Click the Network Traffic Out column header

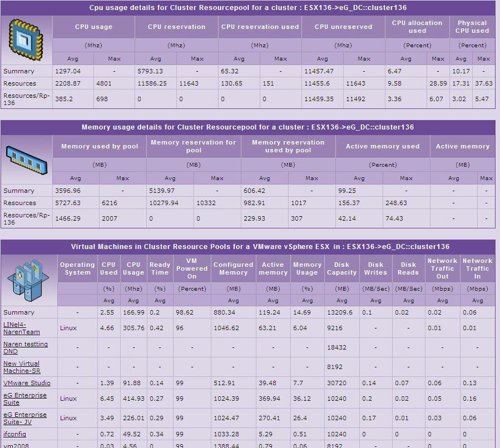(443, 268)
